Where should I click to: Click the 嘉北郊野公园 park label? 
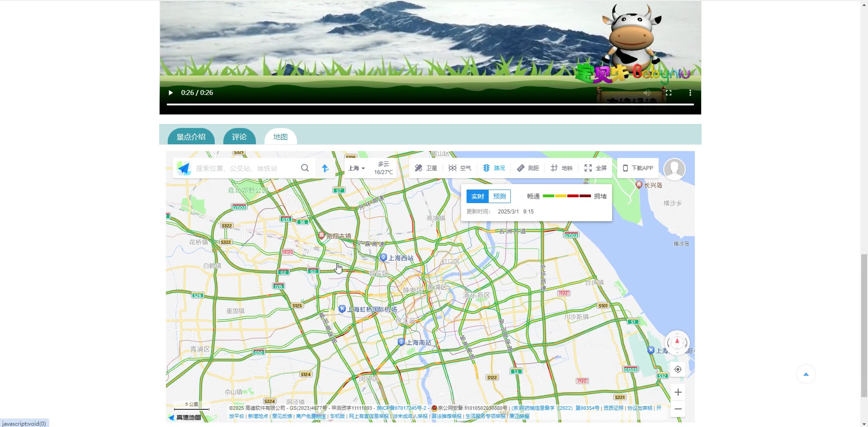point(248,190)
